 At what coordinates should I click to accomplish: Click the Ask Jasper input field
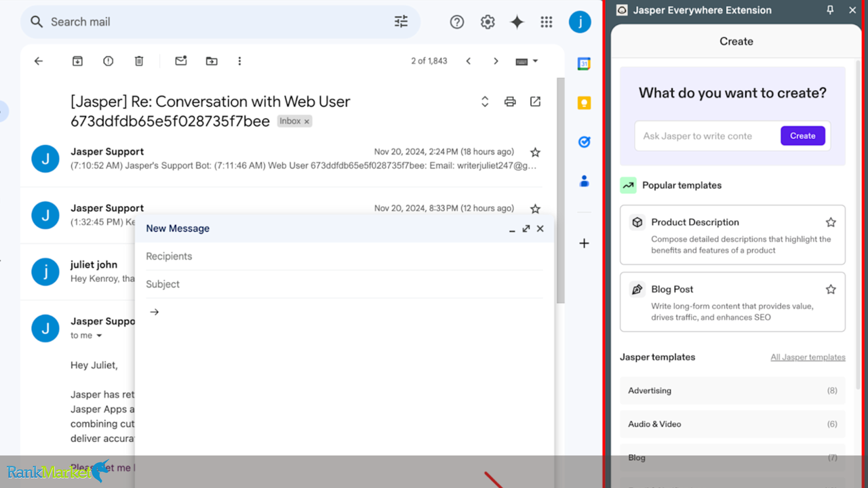(707, 136)
